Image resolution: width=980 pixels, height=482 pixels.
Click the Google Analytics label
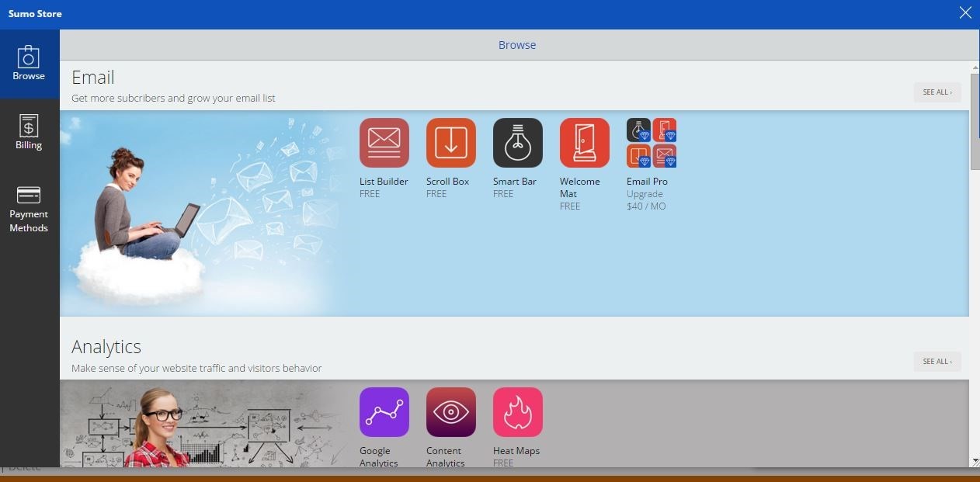pyautogui.click(x=379, y=457)
